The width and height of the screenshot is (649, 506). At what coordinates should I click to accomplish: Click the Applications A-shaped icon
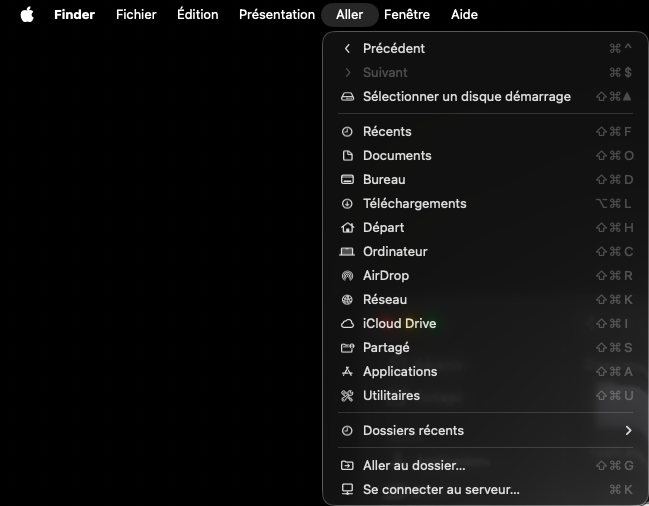(x=347, y=372)
